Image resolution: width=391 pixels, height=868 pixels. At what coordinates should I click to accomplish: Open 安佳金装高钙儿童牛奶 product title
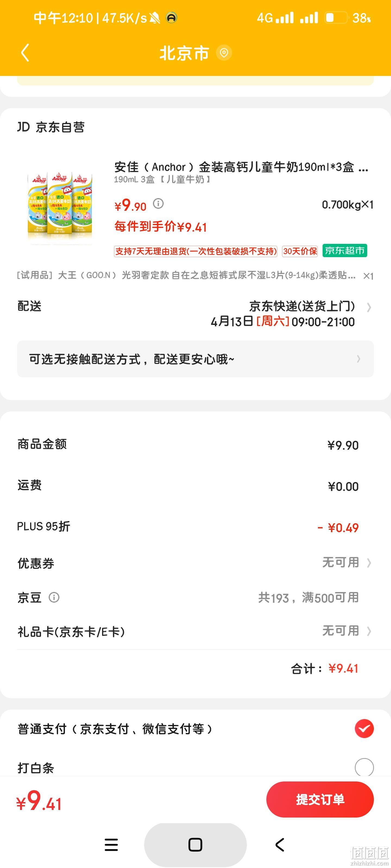[241, 167]
